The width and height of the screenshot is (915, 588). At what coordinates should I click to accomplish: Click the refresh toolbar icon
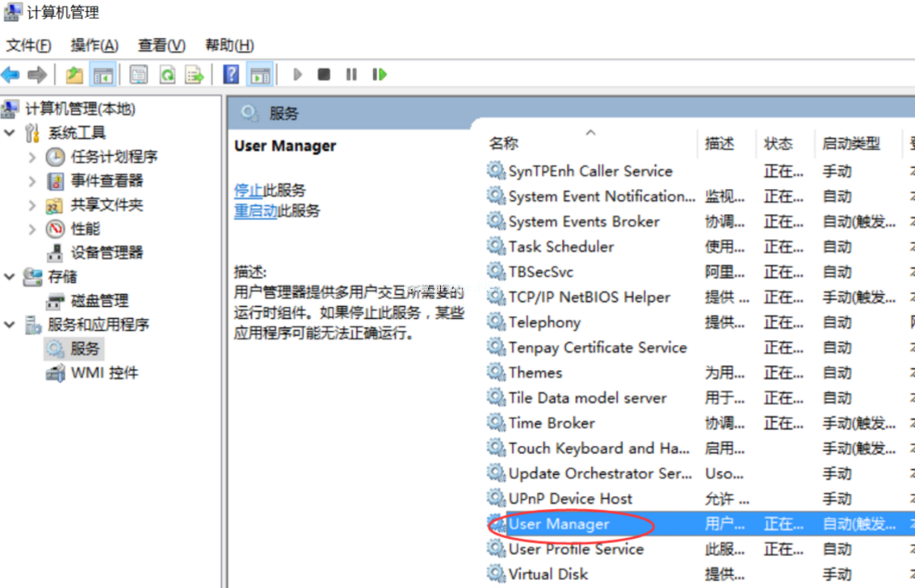[167, 74]
